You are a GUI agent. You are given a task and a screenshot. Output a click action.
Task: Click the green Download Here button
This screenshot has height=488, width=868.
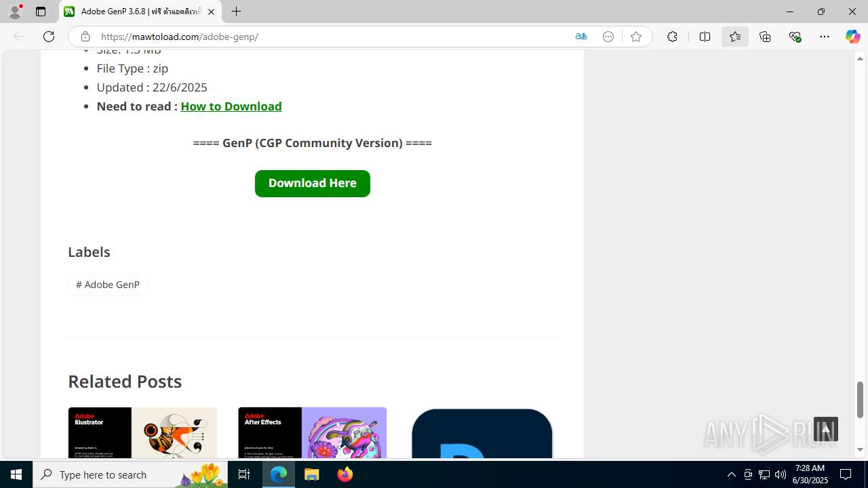coord(313,184)
